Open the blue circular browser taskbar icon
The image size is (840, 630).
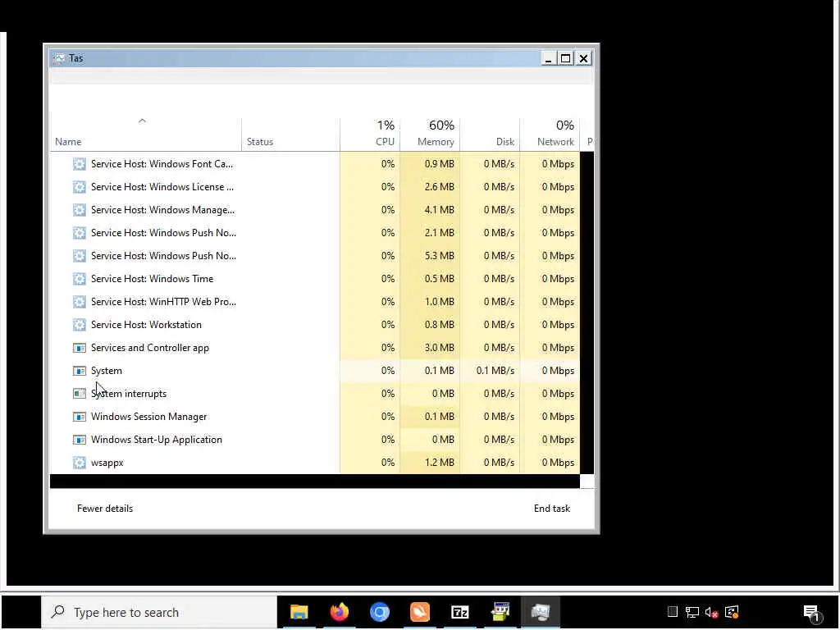coord(379,612)
